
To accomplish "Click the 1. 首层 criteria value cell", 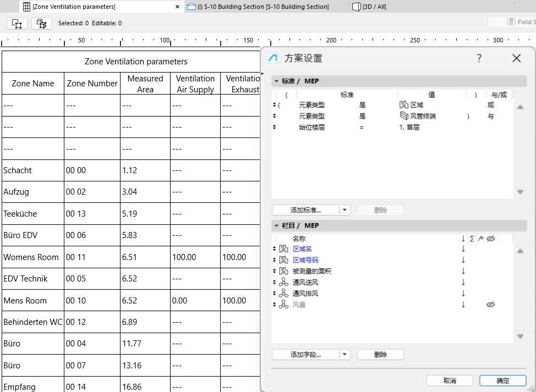I will [410, 127].
